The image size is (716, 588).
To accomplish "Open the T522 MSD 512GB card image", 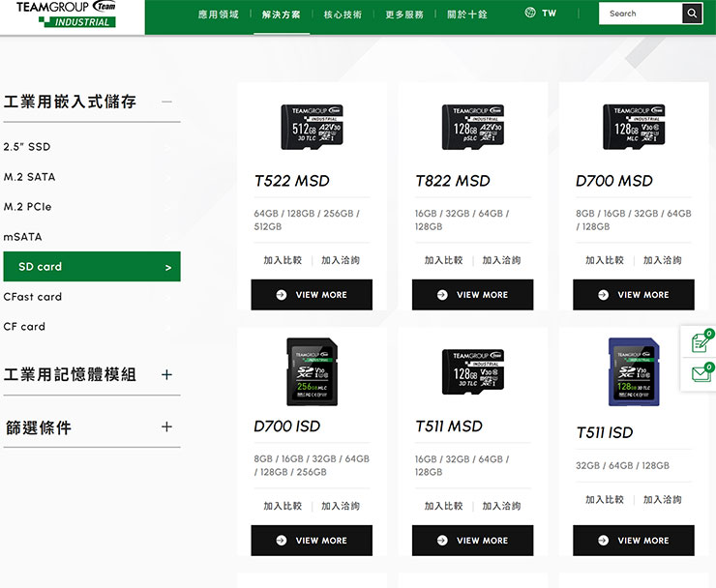I will pos(312,127).
